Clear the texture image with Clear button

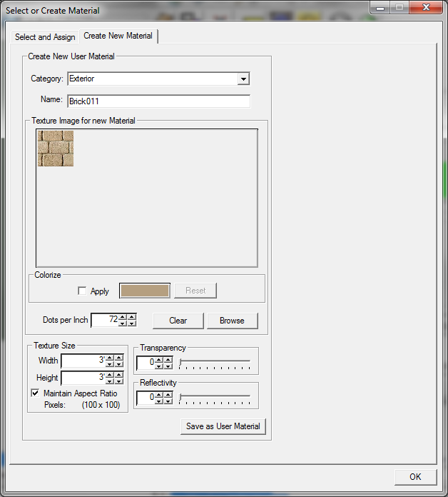coord(178,321)
